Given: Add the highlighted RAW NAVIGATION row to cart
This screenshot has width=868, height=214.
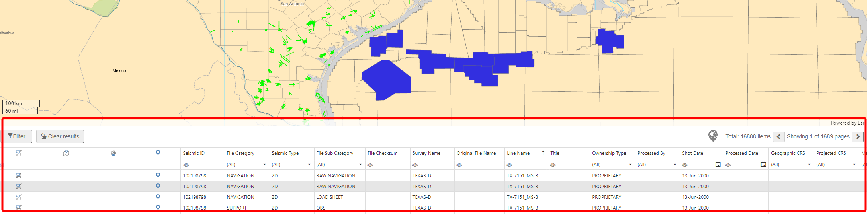Looking at the screenshot, I should [19, 186].
